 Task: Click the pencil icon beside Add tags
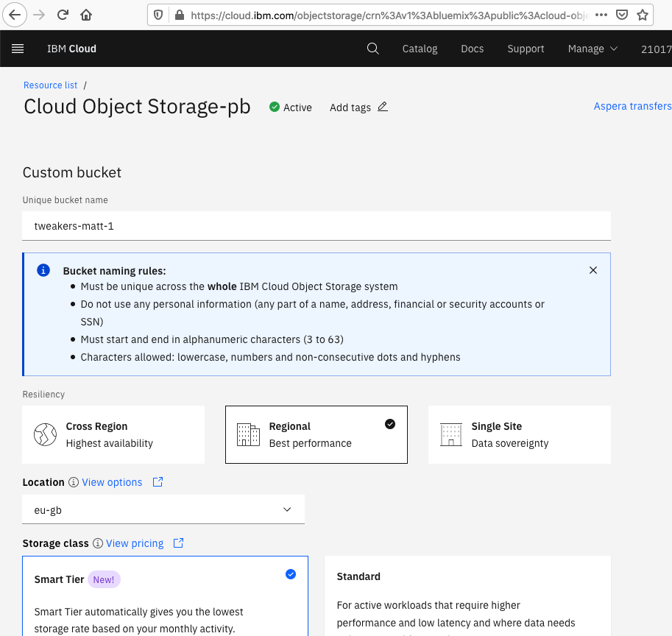382,107
